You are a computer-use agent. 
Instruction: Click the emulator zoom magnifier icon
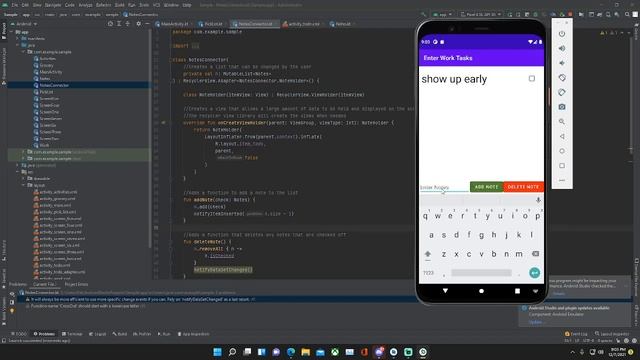(562, 122)
